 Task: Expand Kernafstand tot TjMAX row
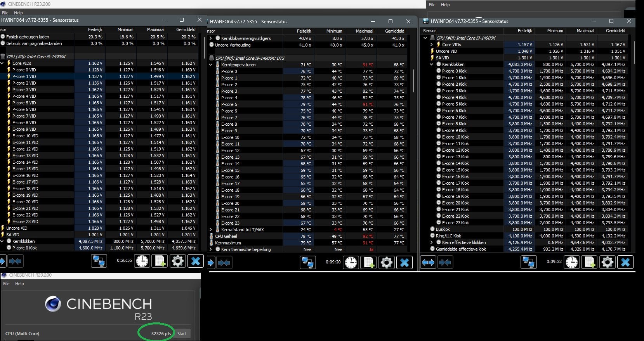click(211, 230)
